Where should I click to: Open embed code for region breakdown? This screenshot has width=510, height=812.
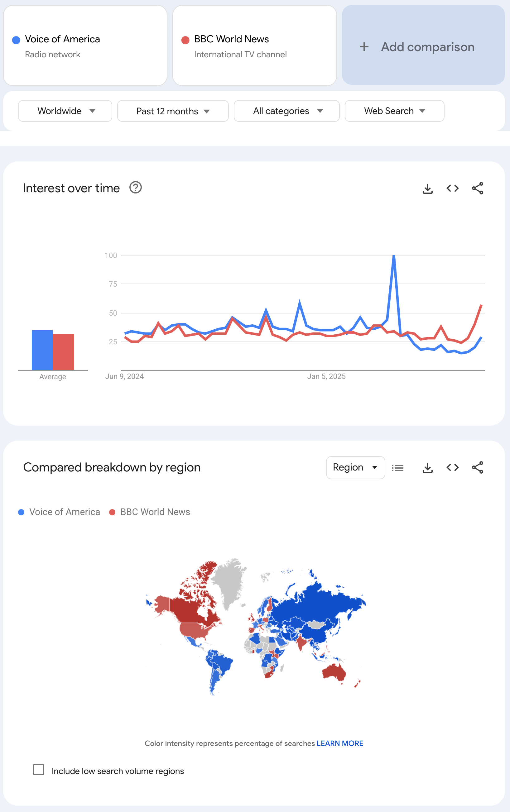point(452,467)
